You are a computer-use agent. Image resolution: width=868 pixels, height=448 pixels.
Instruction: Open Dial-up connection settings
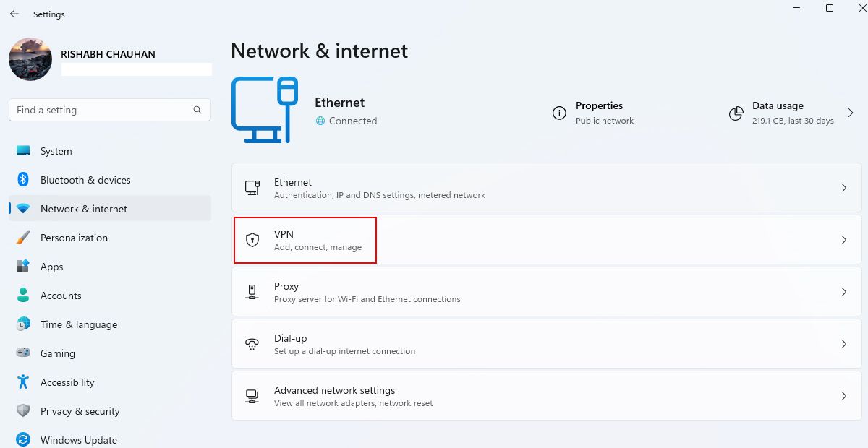point(547,344)
